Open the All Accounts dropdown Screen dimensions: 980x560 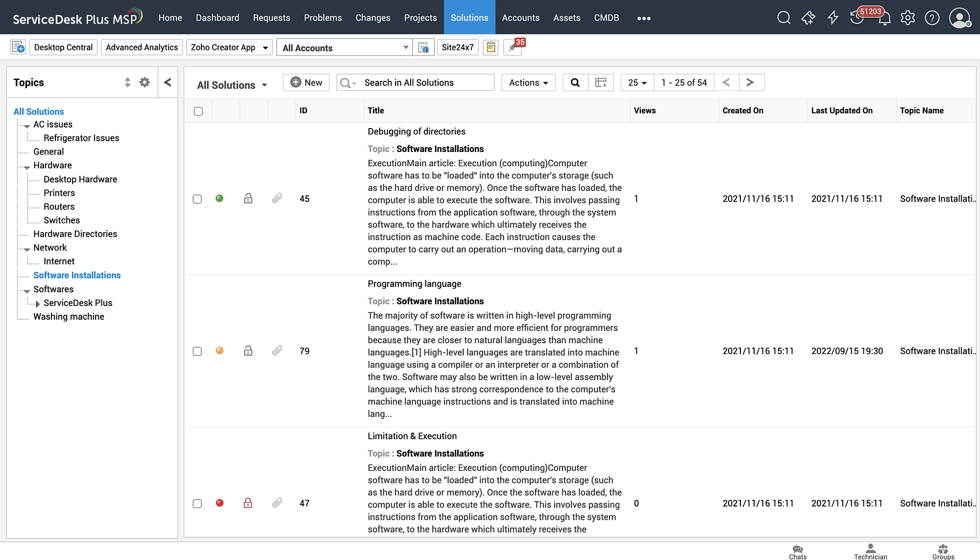click(x=344, y=48)
